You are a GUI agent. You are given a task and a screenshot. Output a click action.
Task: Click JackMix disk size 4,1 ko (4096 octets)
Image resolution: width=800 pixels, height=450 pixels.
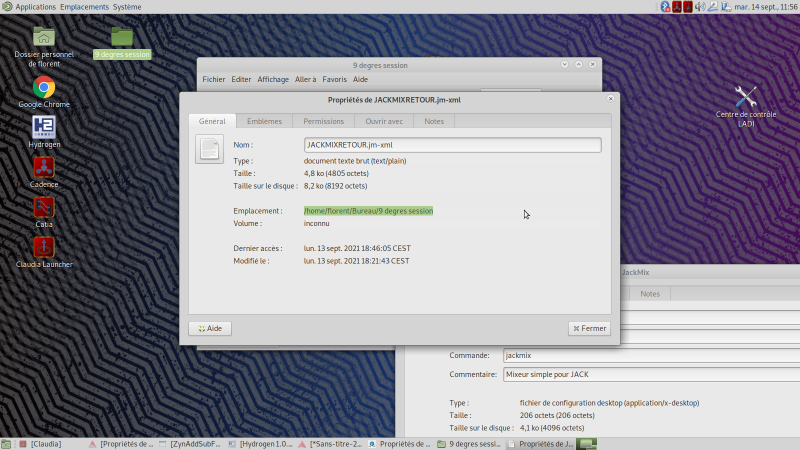[x=552, y=428]
